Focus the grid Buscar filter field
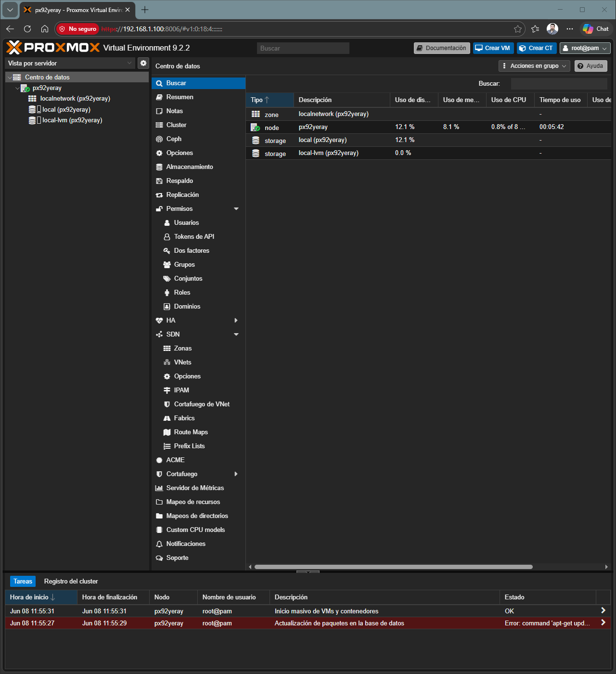The height and width of the screenshot is (674, 616). tap(559, 84)
